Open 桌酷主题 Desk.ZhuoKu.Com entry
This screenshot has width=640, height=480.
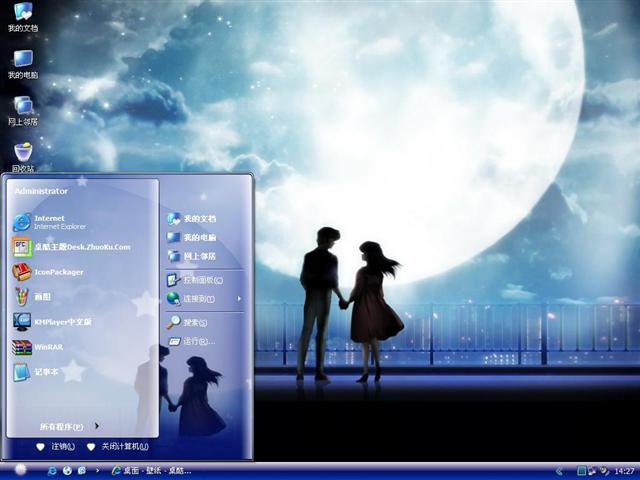71,247
